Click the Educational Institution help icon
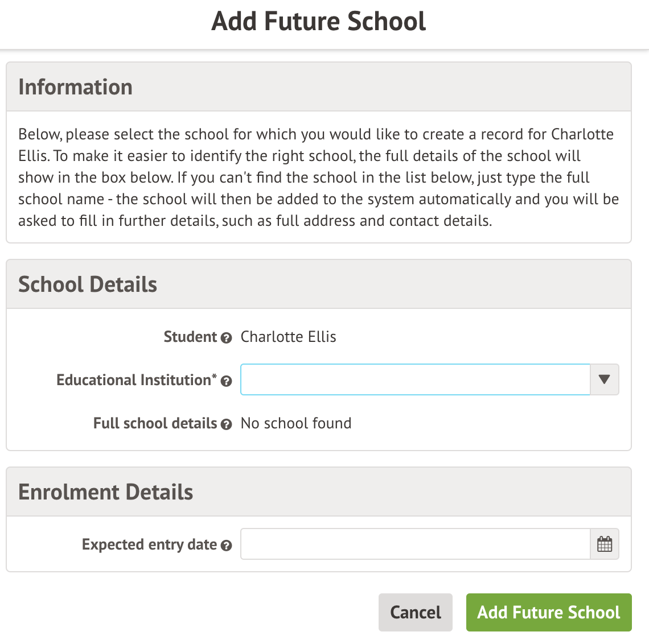The width and height of the screenshot is (649, 644). [x=226, y=381]
